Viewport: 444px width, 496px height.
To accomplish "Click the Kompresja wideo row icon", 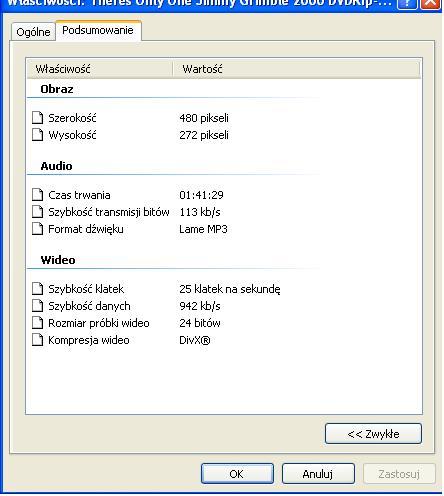I will point(38,340).
